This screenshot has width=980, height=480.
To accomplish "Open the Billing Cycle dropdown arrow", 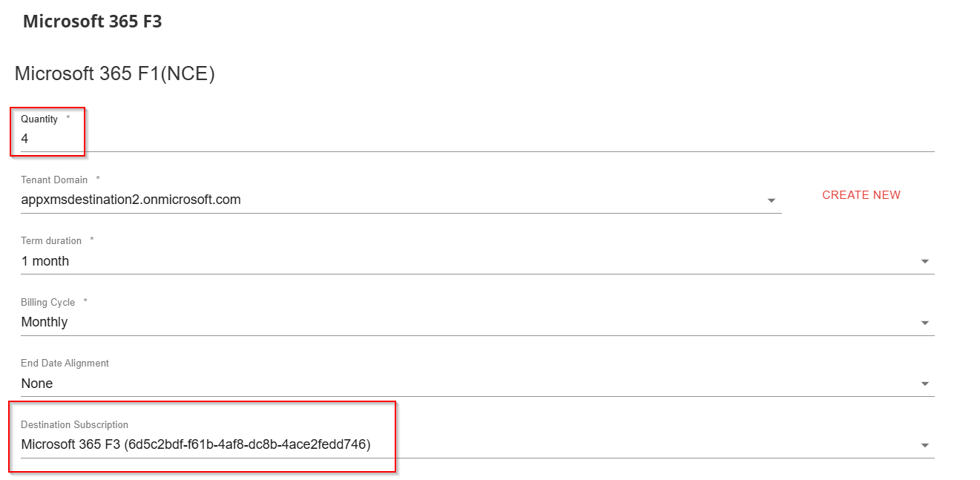I will pyautogui.click(x=924, y=323).
